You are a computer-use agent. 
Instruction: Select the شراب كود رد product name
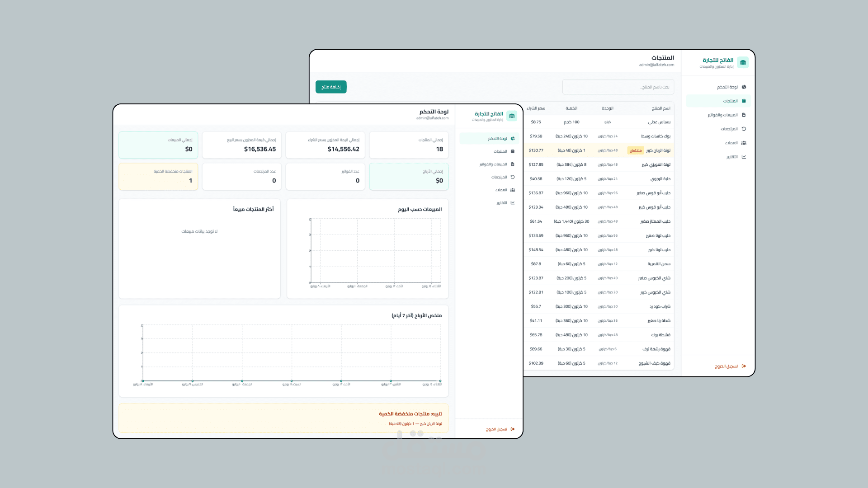[x=660, y=306]
